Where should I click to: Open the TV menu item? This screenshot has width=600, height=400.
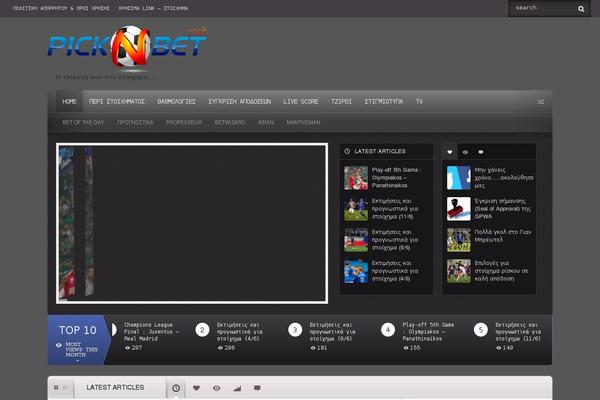tap(419, 101)
